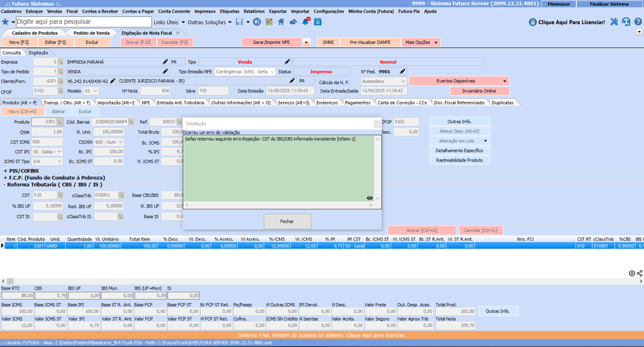Click the search field 'Digite aqui para pesquisar'
644x347 pixels.
coord(82,22)
